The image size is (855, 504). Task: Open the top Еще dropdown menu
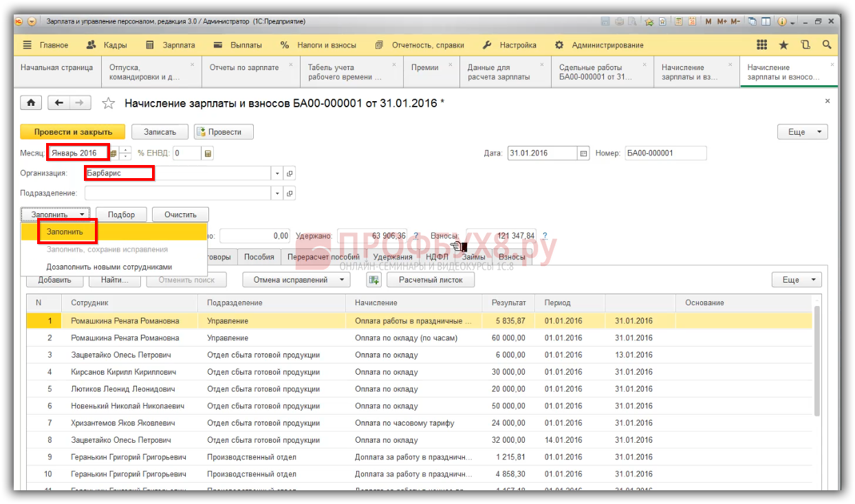click(x=803, y=132)
